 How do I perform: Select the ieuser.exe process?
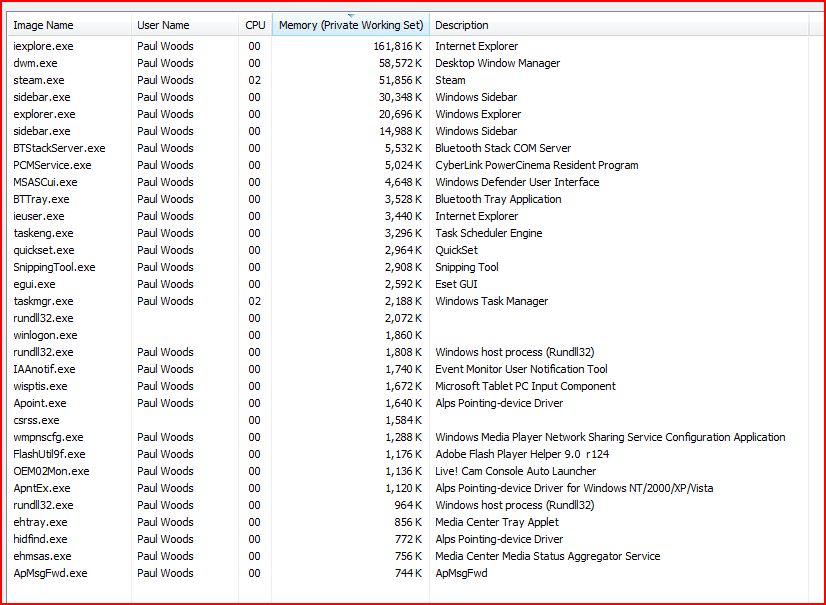(38, 216)
